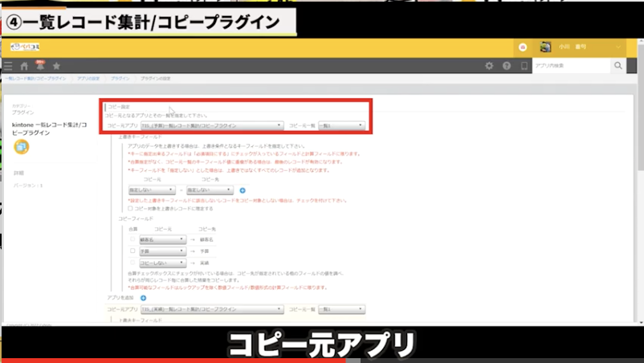Check the 合算 box for 予算 row
Screen dimensions: 644x363
click(x=133, y=251)
